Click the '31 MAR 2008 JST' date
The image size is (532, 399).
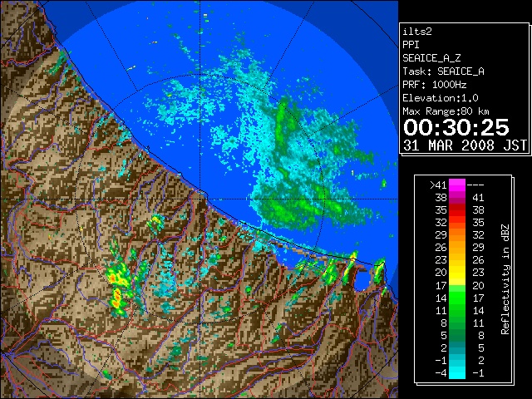465,145
